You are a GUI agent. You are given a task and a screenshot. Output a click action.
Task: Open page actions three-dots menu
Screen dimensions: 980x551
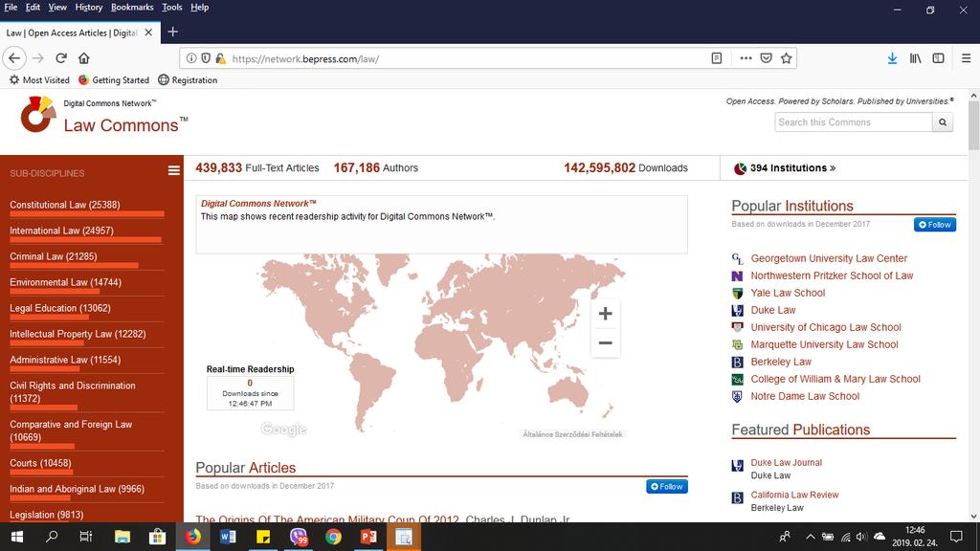click(746, 58)
